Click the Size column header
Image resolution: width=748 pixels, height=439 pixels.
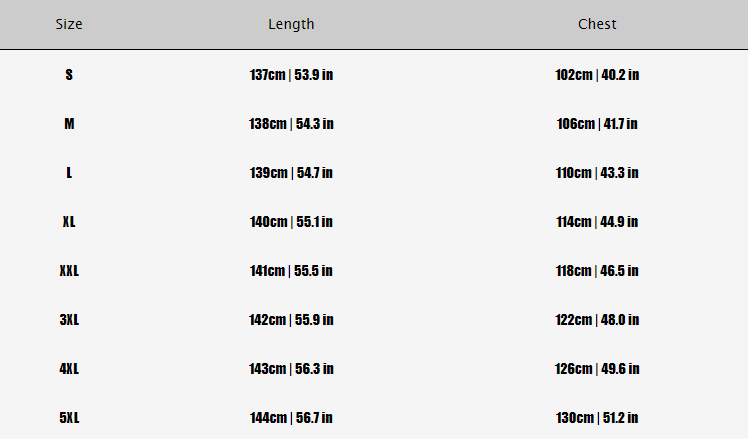click(x=69, y=24)
